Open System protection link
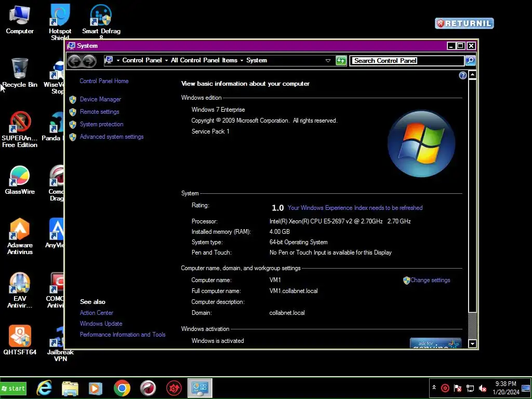 point(101,124)
